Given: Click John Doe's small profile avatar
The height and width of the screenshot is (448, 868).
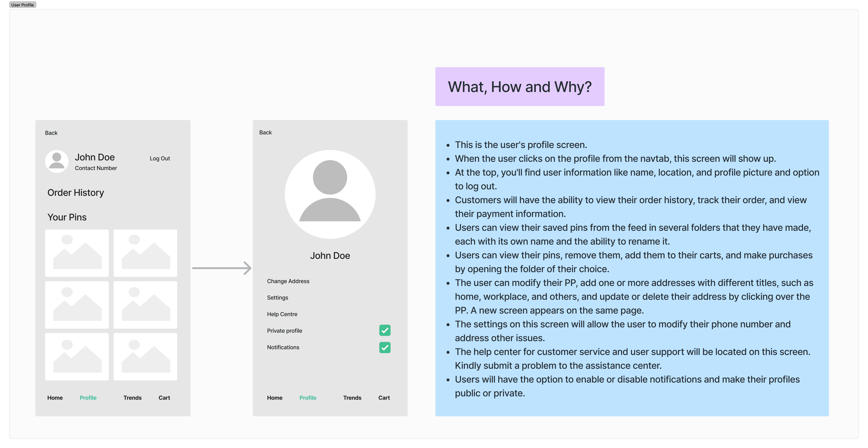Looking at the screenshot, I should coord(57,161).
